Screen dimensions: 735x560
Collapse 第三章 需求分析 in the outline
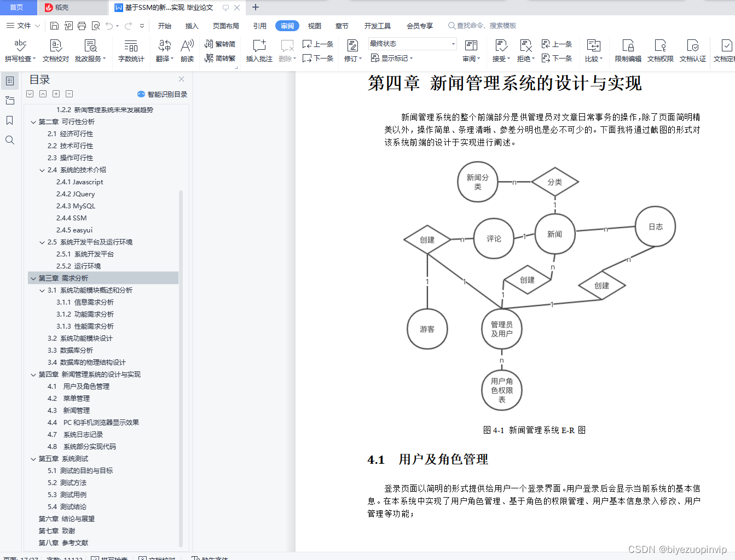pyautogui.click(x=33, y=278)
